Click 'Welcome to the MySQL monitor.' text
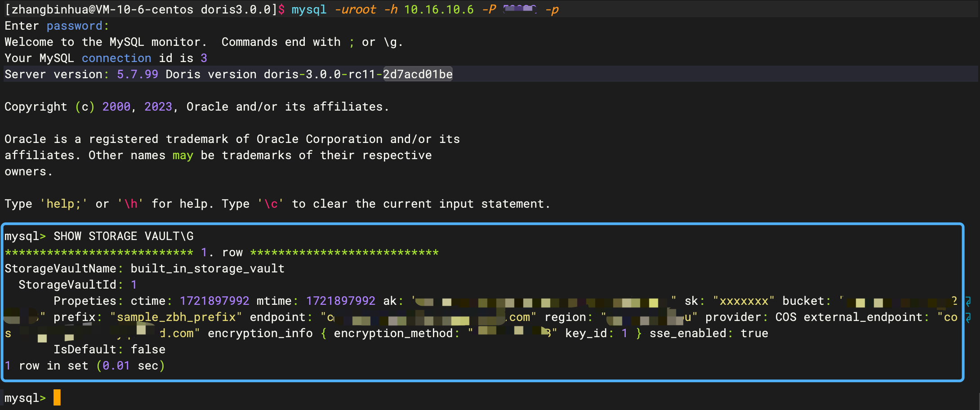980x410 pixels. [x=106, y=42]
